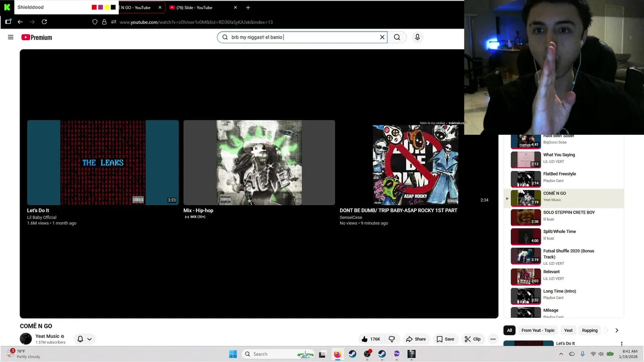Toggle notification bell for Yeat Music
Screen dimensions: 644x362
point(80,339)
